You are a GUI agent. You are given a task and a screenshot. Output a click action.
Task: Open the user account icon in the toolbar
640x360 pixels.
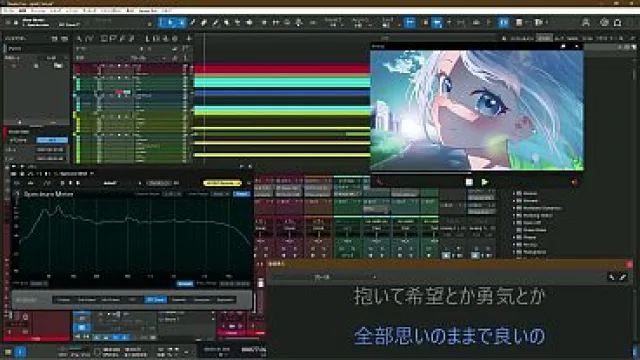(586, 23)
